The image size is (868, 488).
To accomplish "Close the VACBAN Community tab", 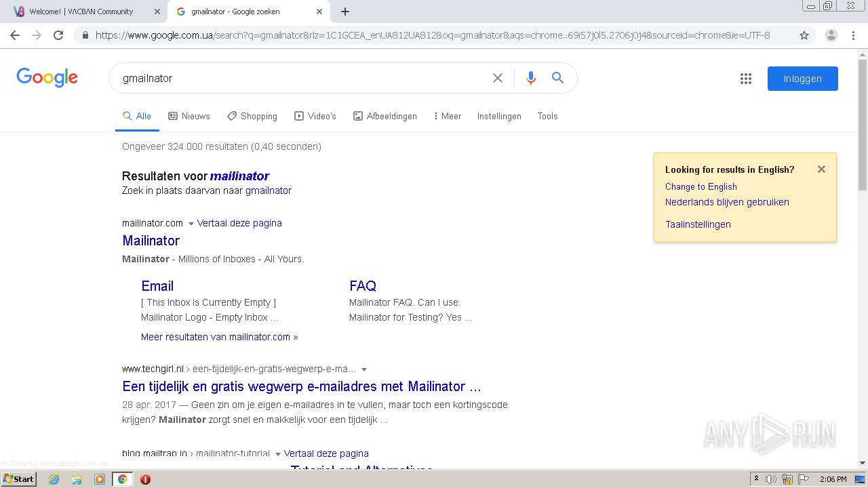I will (157, 12).
